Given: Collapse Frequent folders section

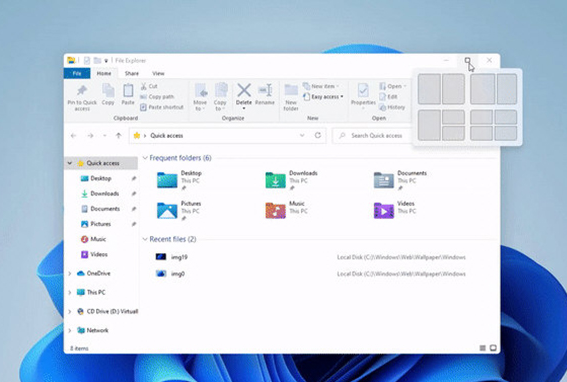Looking at the screenshot, I should point(145,158).
